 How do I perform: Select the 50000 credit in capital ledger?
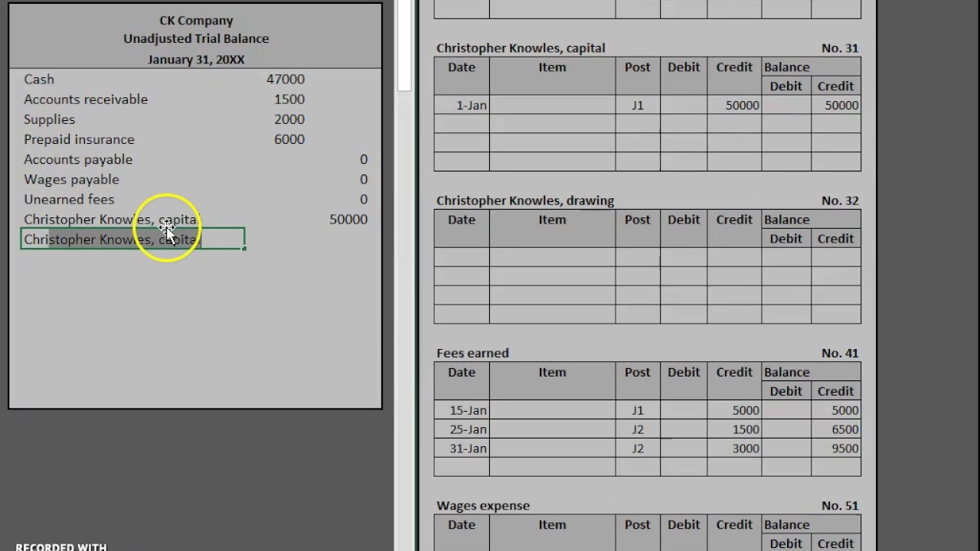pos(743,106)
